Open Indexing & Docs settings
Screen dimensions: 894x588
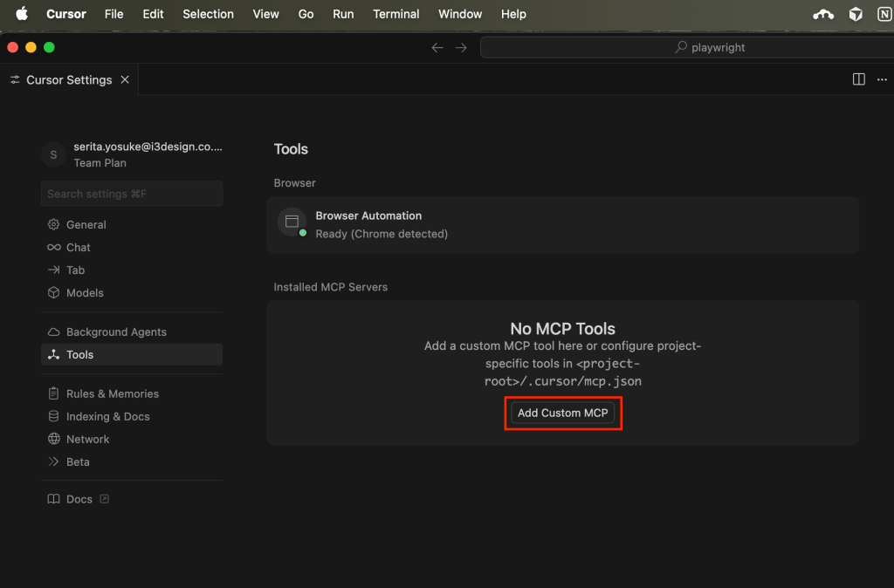pyautogui.click(x=107, y=416)
